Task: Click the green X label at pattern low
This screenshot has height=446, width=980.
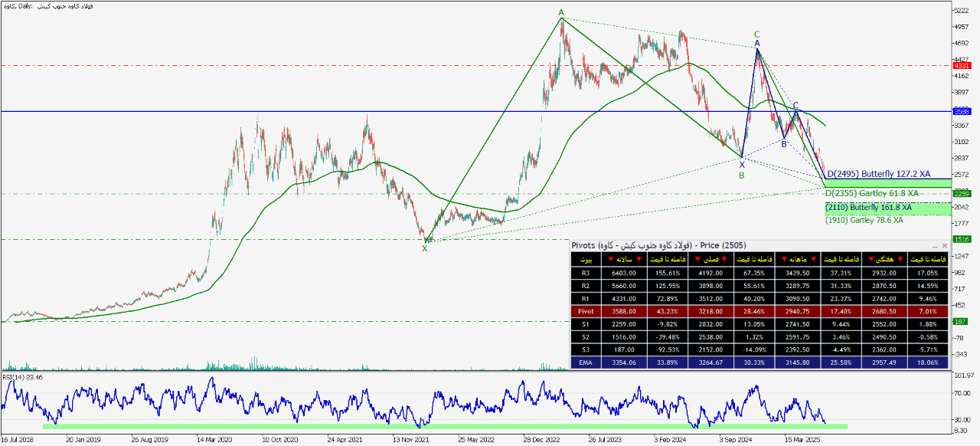Action: (424, 248)
